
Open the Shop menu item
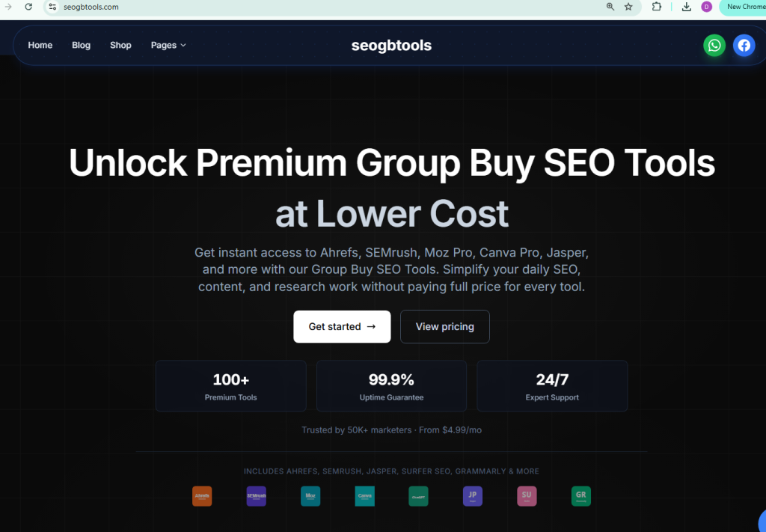point(120,46)
